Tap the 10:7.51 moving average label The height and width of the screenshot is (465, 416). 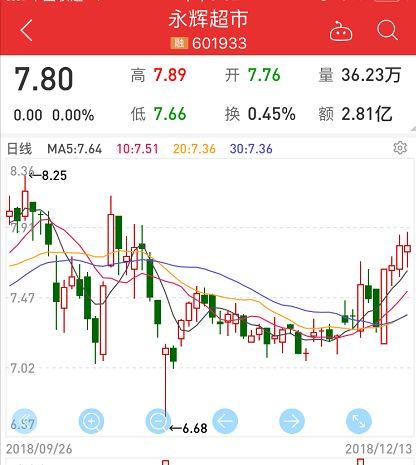pos(137,149)
